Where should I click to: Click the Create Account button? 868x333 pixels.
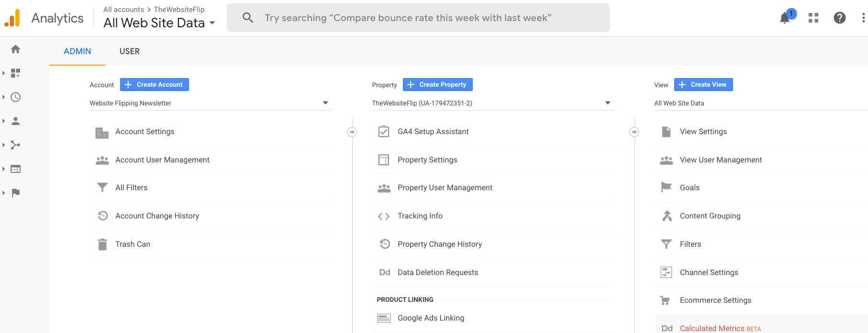click(155, 84)
